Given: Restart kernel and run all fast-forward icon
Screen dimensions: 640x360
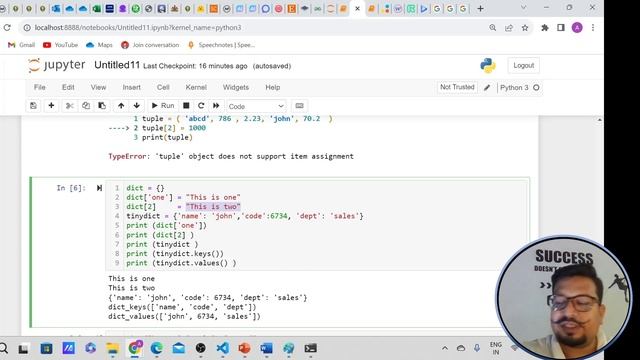Looking at the screenshot, I should [x=216, y=106].
